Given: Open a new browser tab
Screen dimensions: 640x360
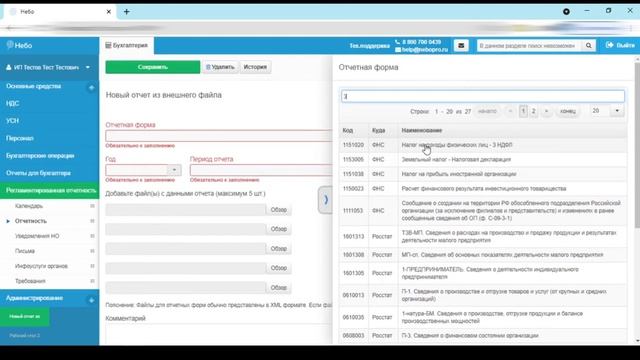Looking at the screenshot, I should 127,12.
